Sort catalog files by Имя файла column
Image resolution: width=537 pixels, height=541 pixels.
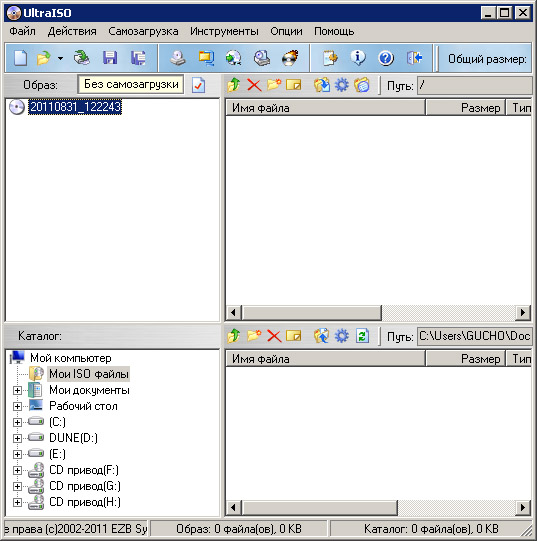[x=325, y=358]
